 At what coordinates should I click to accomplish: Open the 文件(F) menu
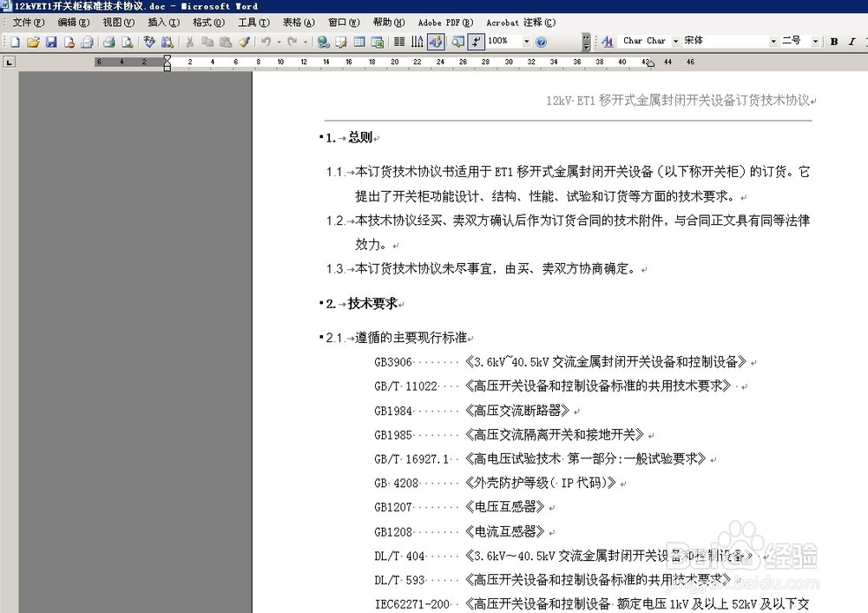point(29,23)
